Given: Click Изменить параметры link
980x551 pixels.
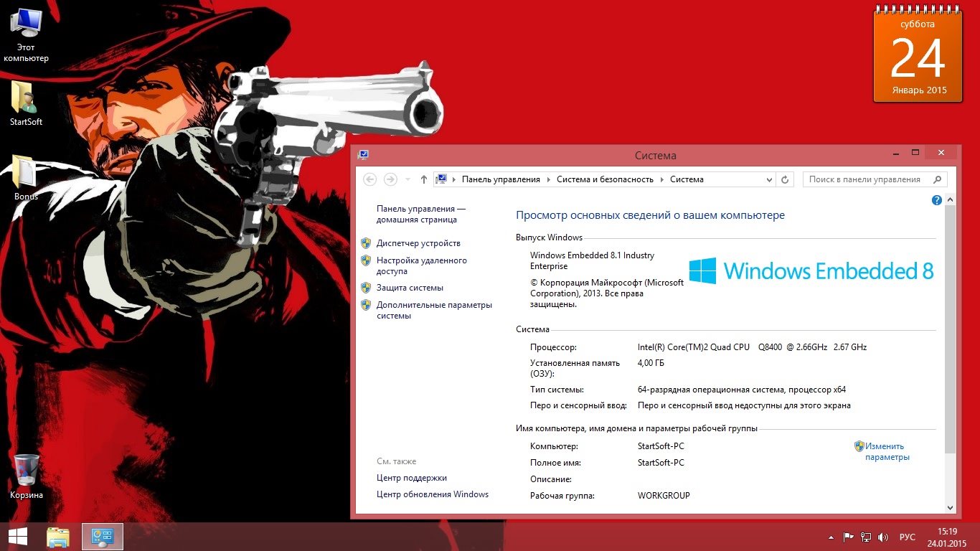Looking at the screenshot, I should click(887, 451).
